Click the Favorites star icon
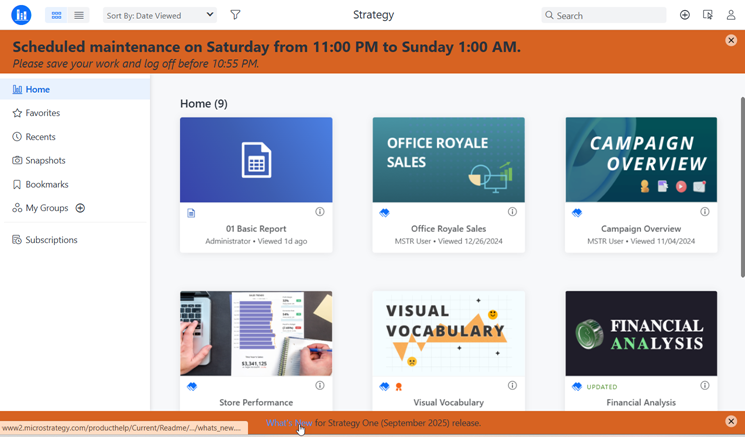This screenshot has height=437, width=745. [x=17, y=113]
